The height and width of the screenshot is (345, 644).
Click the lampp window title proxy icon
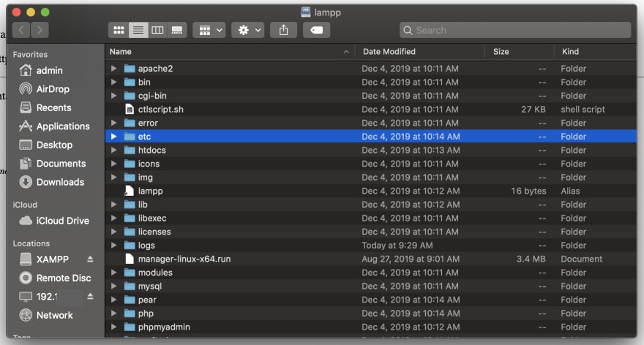tap(306, 12)
